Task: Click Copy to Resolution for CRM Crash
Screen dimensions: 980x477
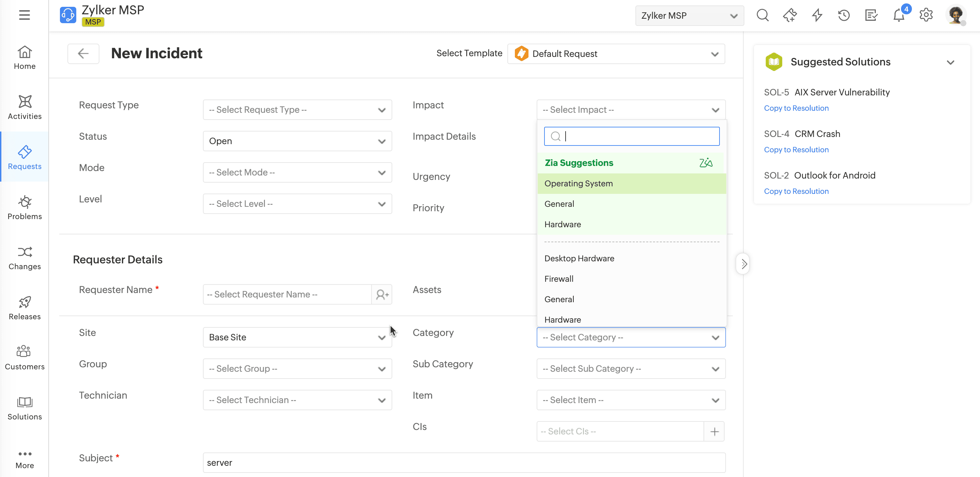Action: click(796, 150)
